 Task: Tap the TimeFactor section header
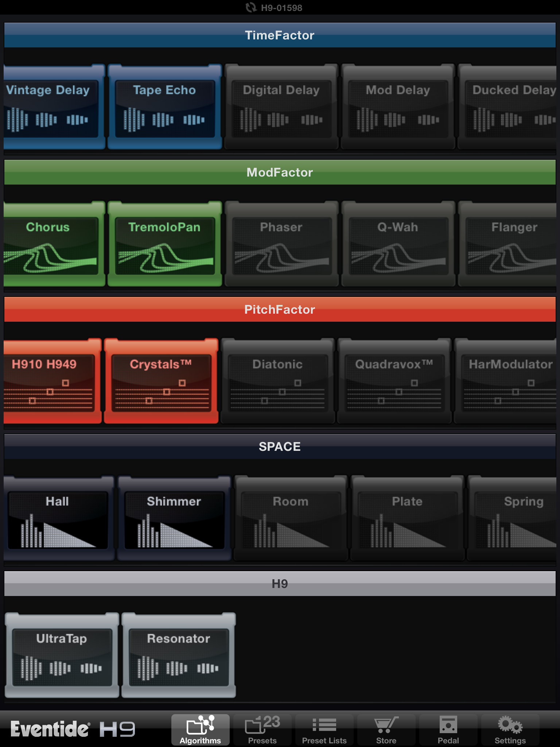click(280, 35)
